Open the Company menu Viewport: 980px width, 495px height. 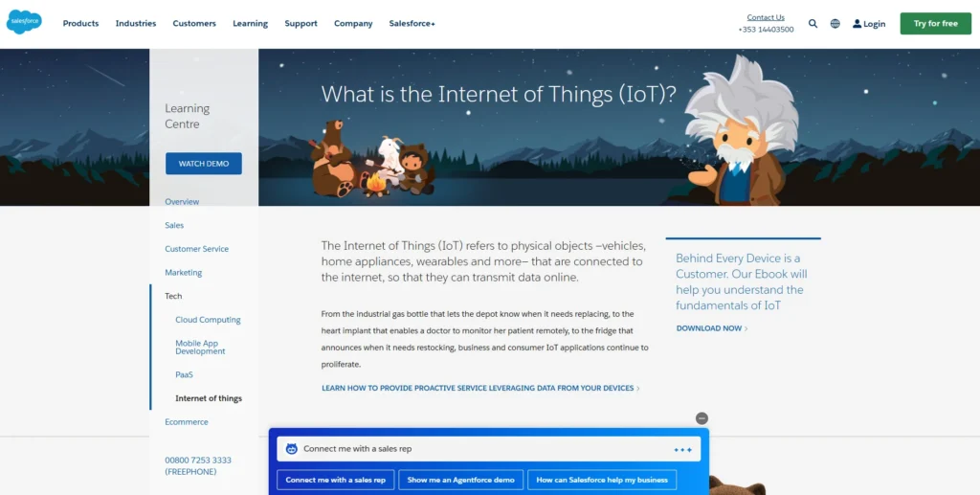pyautogui.click(x=353, y=24)
